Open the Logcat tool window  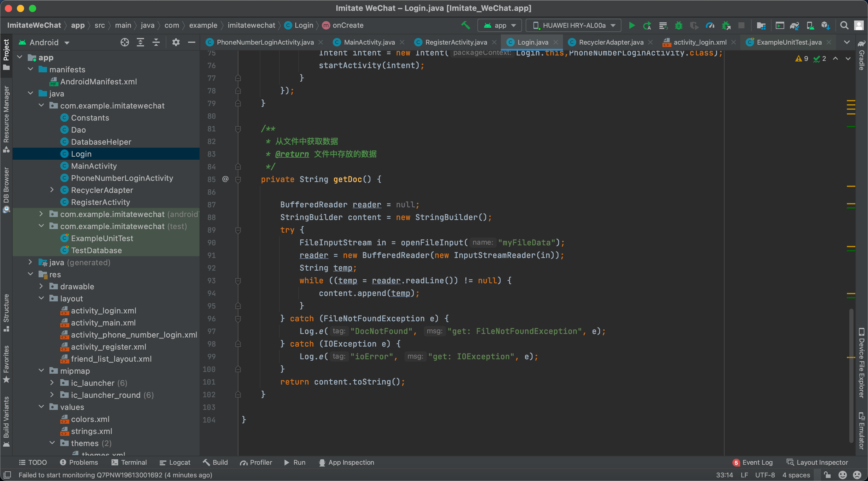coord(175,463)
